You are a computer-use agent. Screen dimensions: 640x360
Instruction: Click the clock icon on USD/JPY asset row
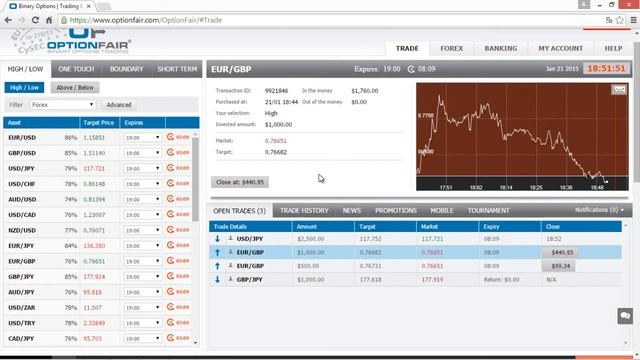(x=171, y=168)
